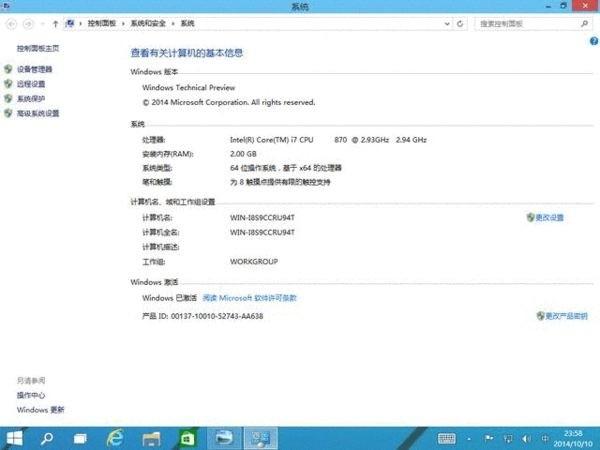
Task: Click the computer icon in the address bar
Action: click(x=70, y=24)
